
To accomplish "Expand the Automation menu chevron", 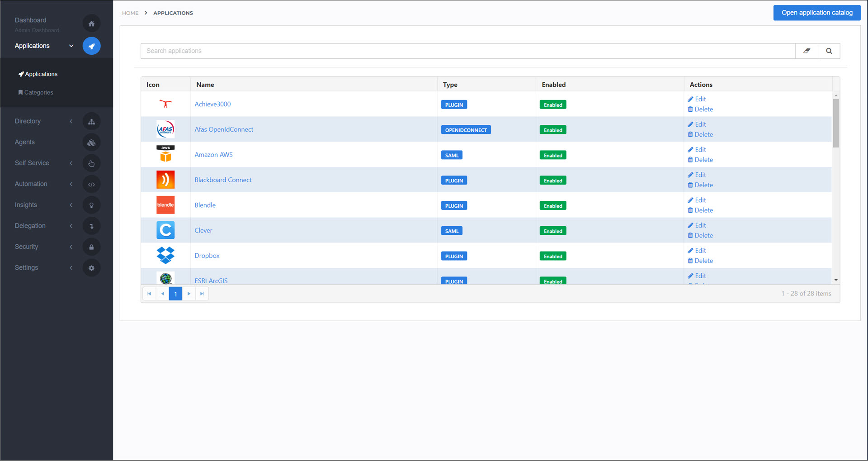I will 71,184.
